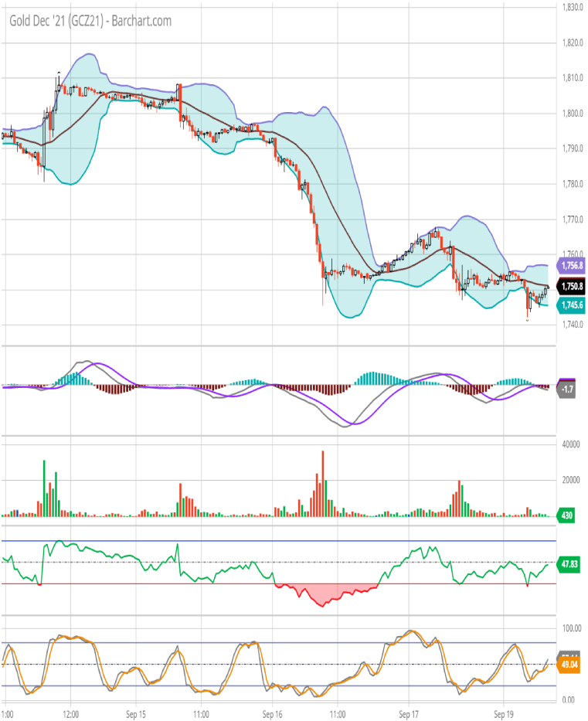Click the orange stochastic value badge 49.04
The image size is (588, 721).
(x=569, y=665)
